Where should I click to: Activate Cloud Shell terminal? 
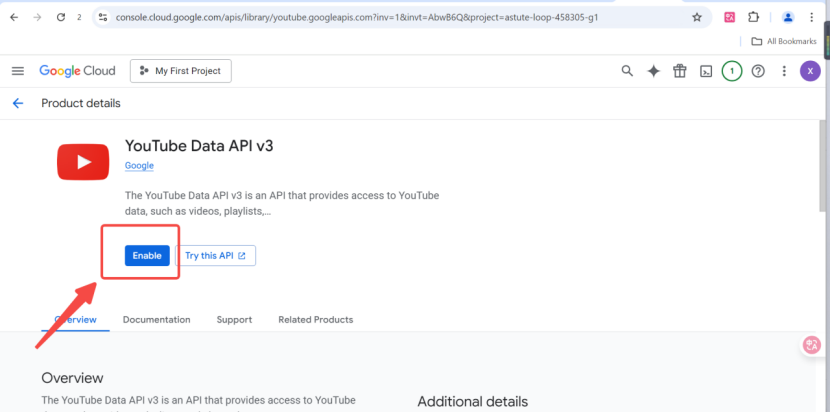tap(706, 71)
